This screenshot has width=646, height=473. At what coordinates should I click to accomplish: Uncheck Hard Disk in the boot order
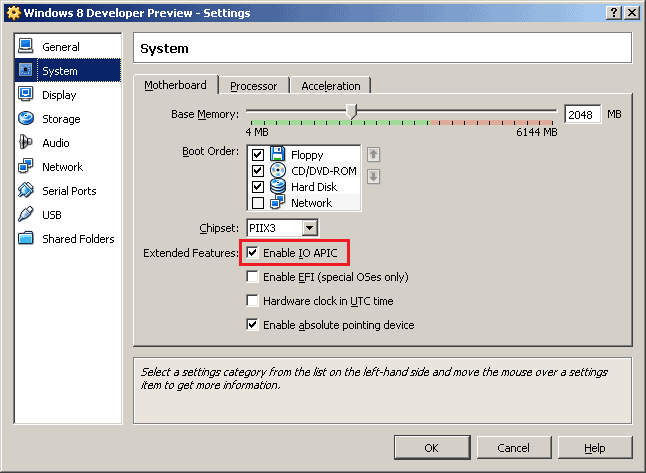(x=258, y=187)
